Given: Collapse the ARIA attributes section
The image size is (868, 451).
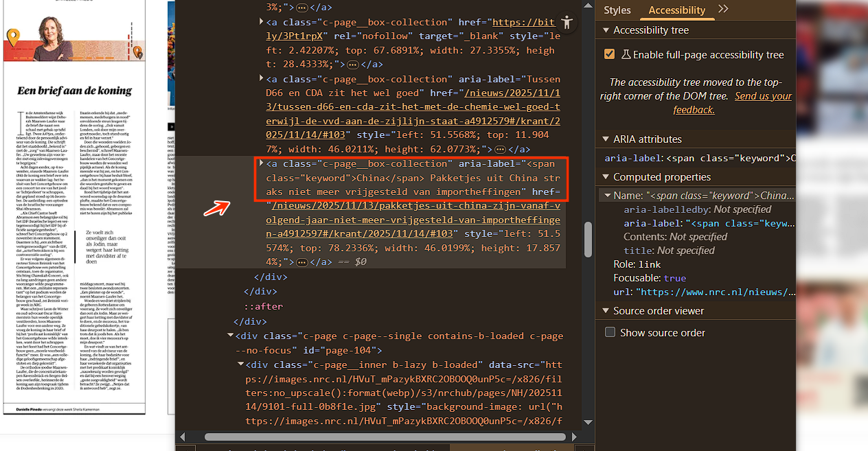Looking at the screenshot, I should tap(606, 139).
